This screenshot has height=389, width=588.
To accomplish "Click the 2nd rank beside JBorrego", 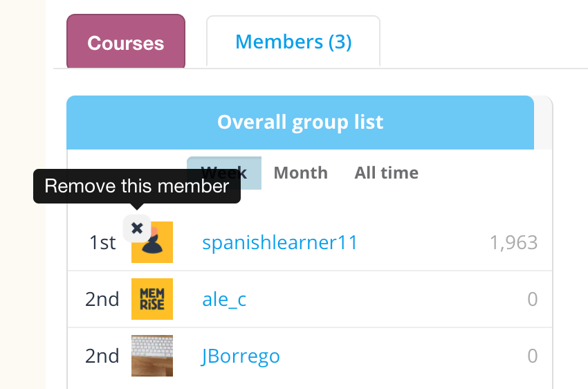I will (x=102, y=356).
